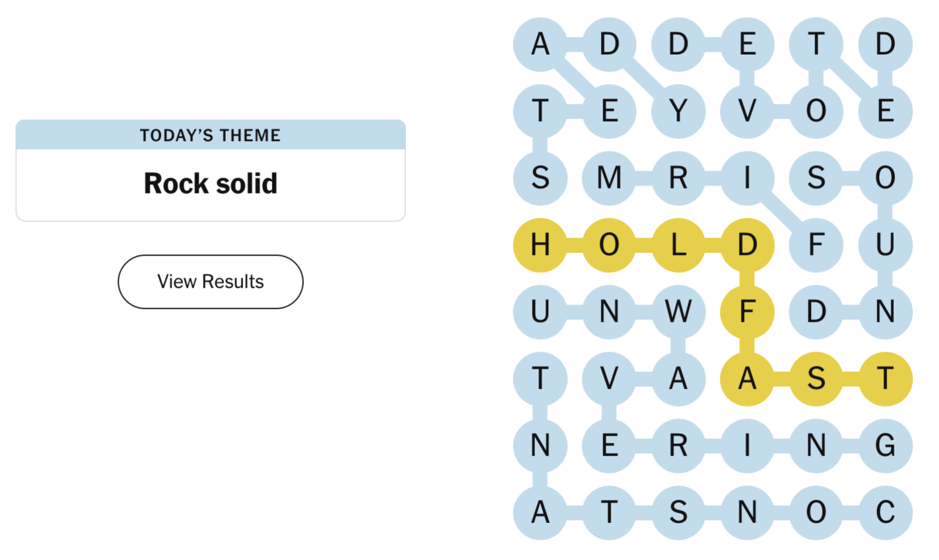
Task: Click the letter A in the top-left corner
Action: pos(540,45)
